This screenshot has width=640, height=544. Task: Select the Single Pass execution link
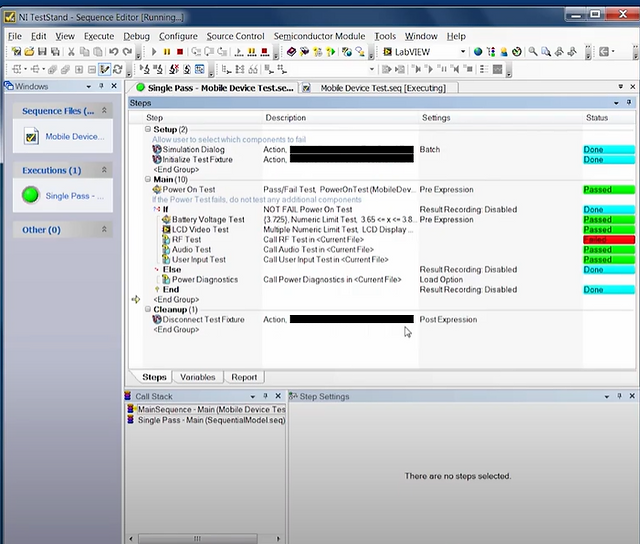pos(75,196)
